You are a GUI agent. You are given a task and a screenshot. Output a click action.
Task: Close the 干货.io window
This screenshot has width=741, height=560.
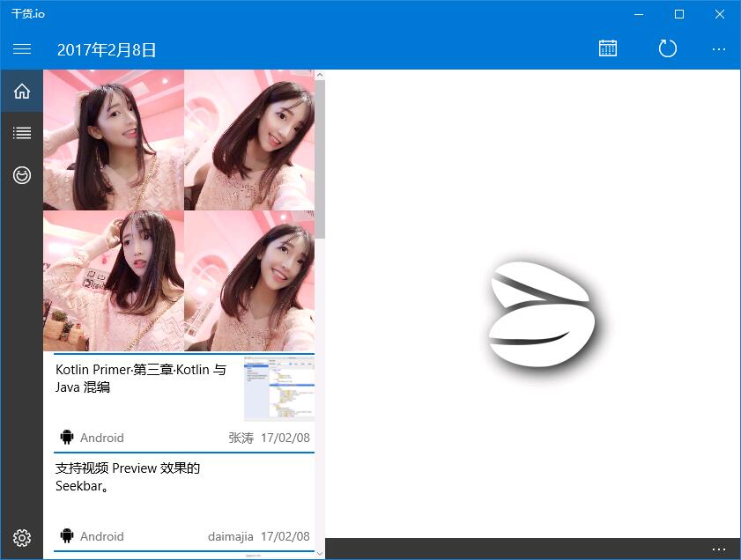(x=719, y=14)
